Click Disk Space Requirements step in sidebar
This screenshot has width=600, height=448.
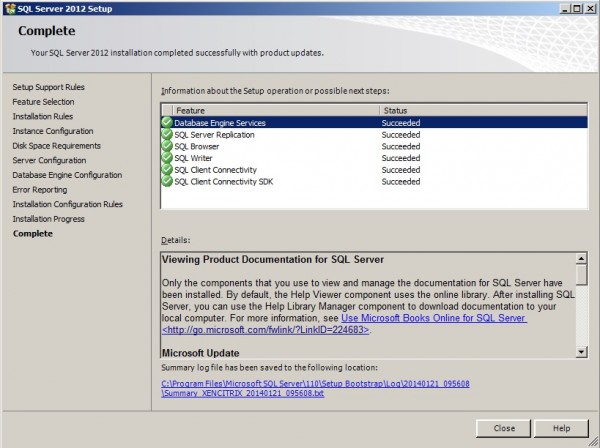point(56,146)
